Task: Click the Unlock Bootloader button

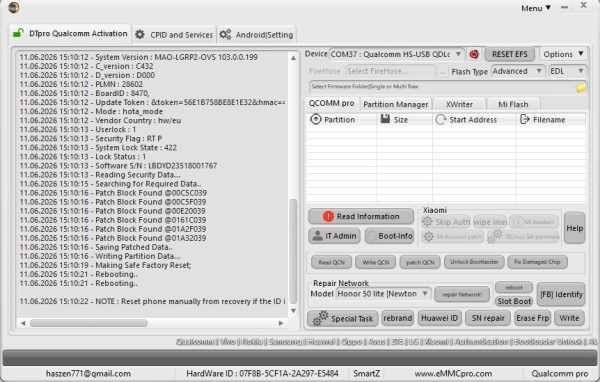Action: point(474,262)
